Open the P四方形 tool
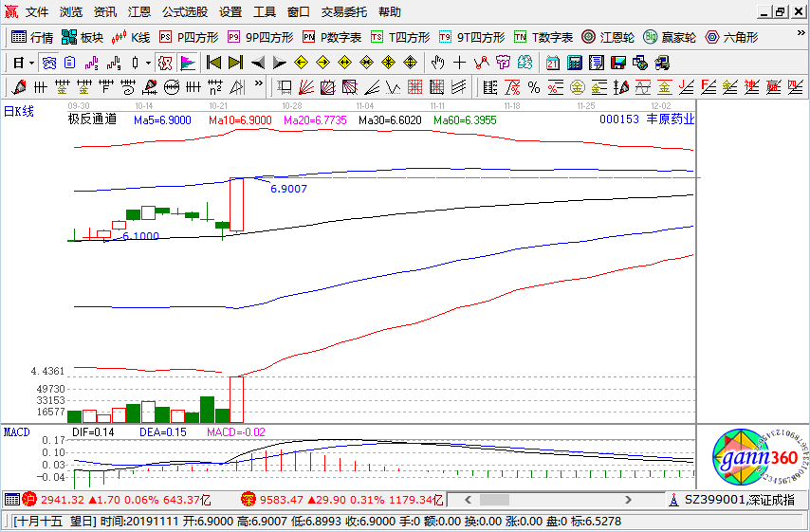810x532 pixels. point(189,37)
